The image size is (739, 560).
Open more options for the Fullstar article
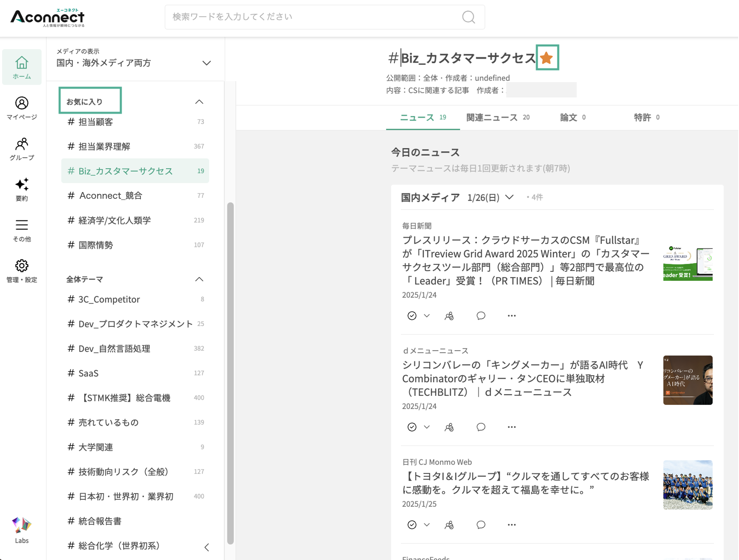coord(512,316)
